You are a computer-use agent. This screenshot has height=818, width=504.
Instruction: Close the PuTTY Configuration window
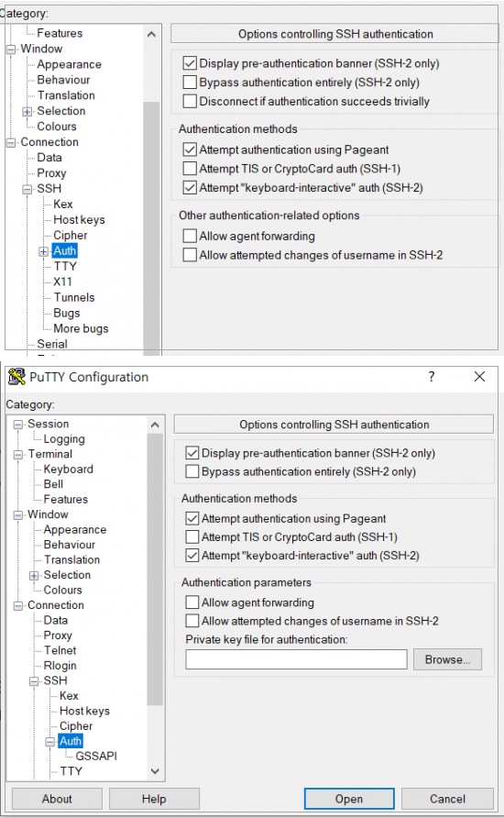(479, 377)
